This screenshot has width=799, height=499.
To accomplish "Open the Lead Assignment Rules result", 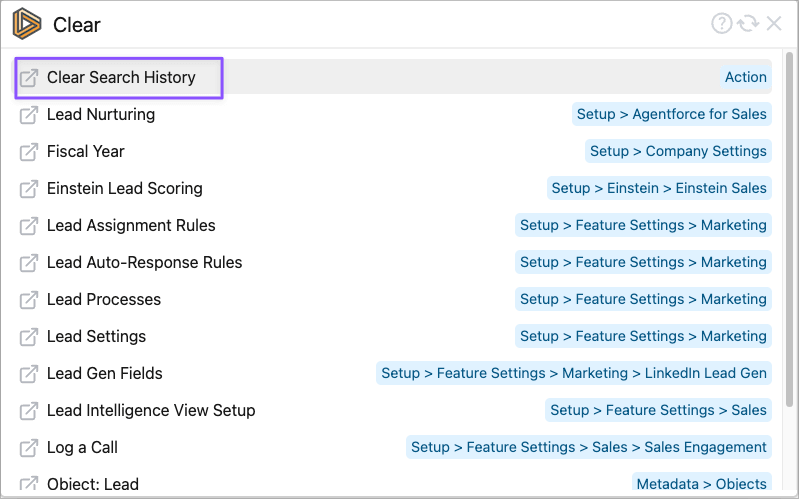I will pos(131,226).
